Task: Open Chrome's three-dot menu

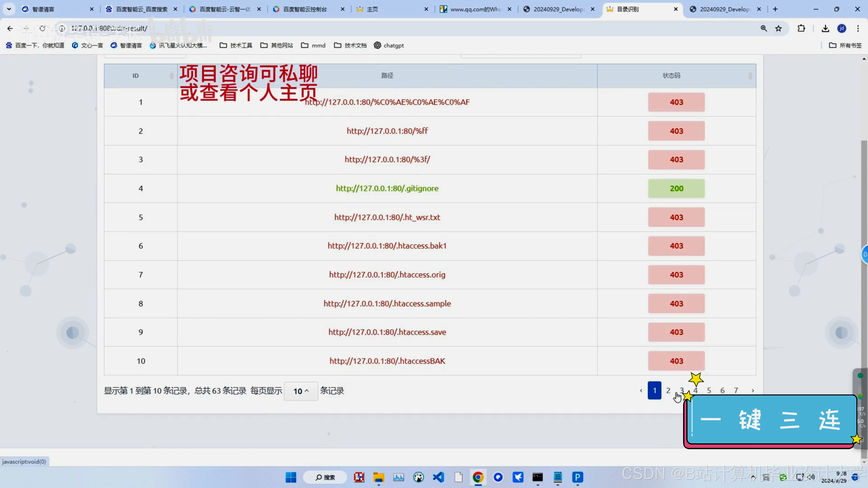Action: click(858, 29)
